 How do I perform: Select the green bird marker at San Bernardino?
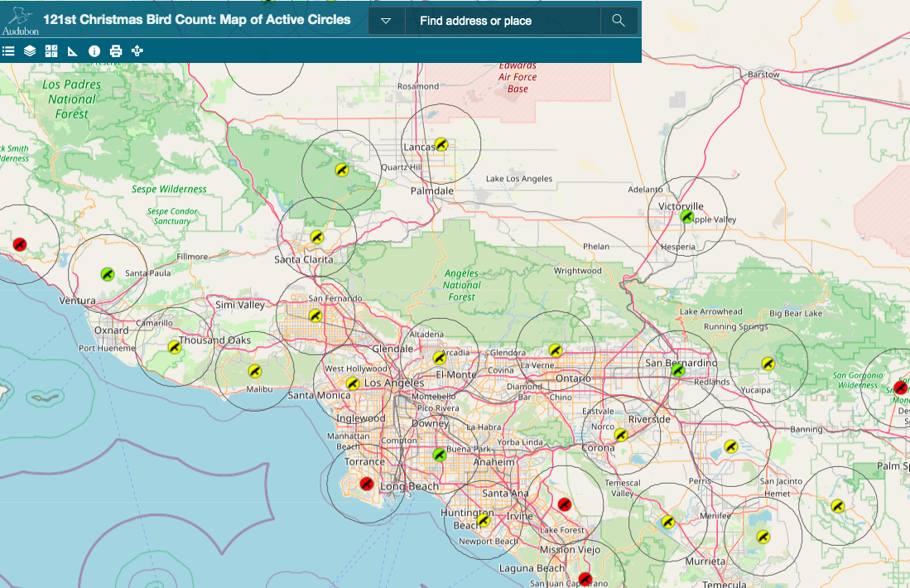[x=678, y=370]
